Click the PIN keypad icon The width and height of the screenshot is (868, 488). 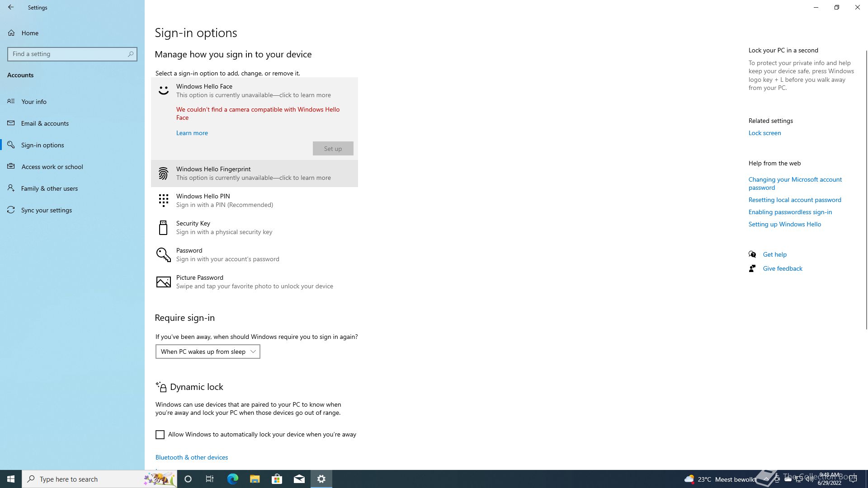coord(163,201)
